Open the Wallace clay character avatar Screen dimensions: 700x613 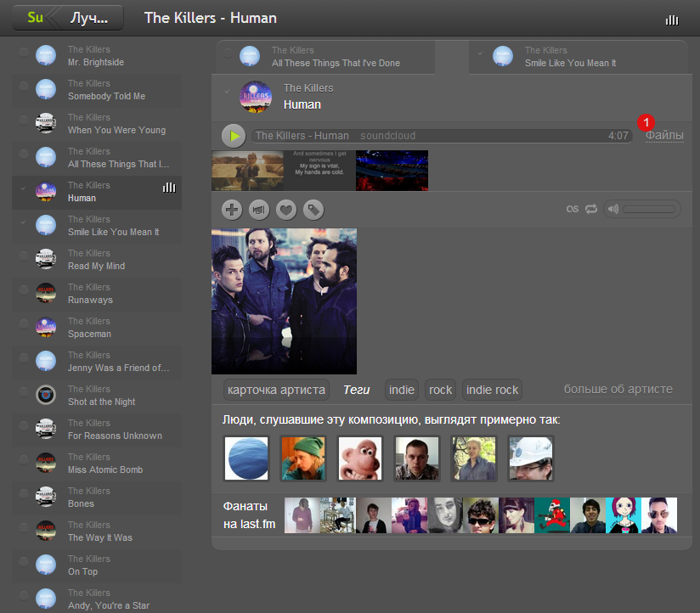tap(360, 458)
